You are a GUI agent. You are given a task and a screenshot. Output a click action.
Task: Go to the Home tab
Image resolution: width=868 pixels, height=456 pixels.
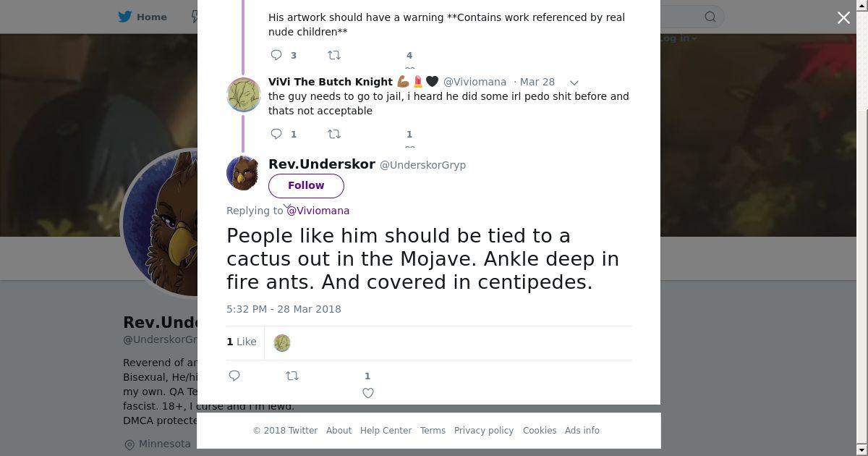click(x=151, y=17)
